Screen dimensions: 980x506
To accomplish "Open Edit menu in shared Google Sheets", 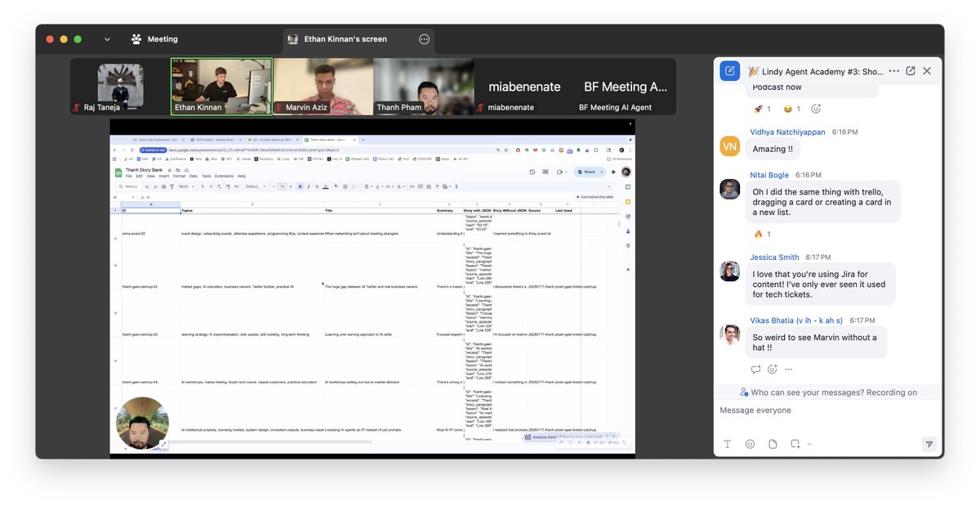I will point(140,176).
